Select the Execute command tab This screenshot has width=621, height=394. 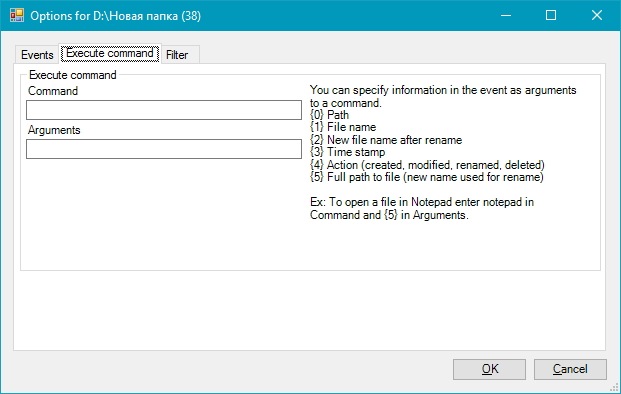point(110,53)
